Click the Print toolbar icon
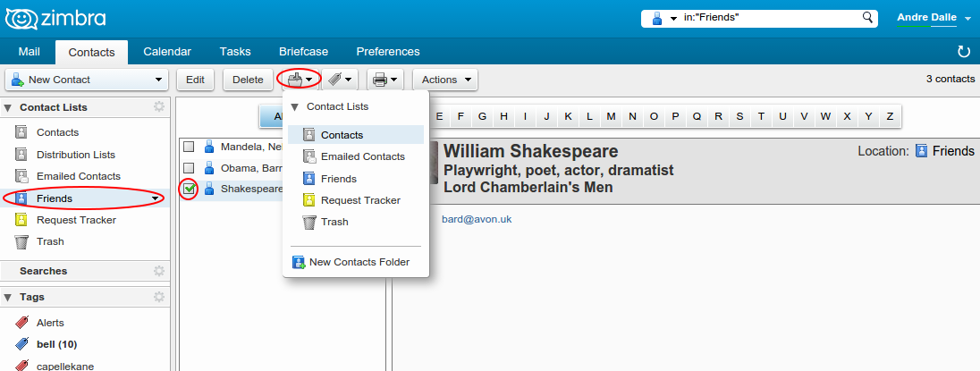 coord(380,80)
